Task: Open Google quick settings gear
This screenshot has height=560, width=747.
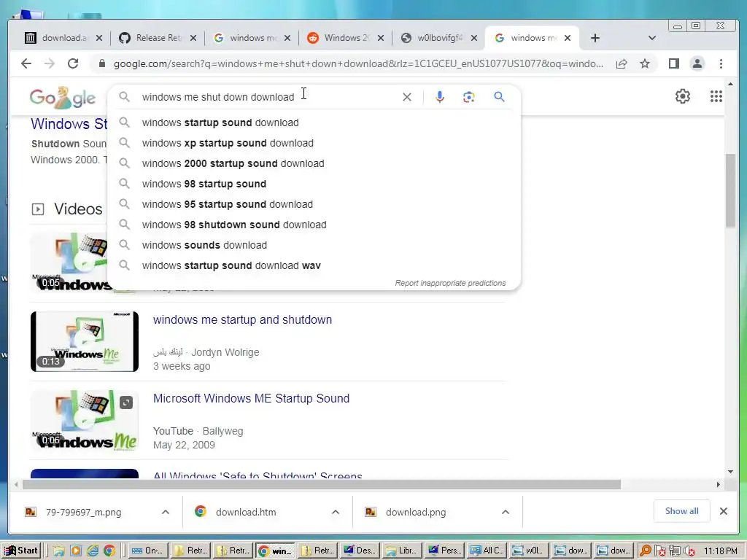Action: click(x=683, y=96)
